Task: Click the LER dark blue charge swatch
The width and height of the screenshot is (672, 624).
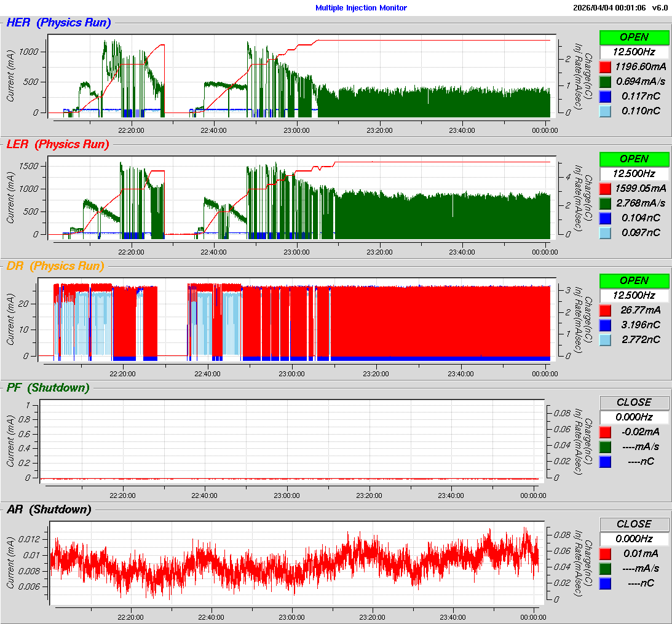Action: coord(606,218)
